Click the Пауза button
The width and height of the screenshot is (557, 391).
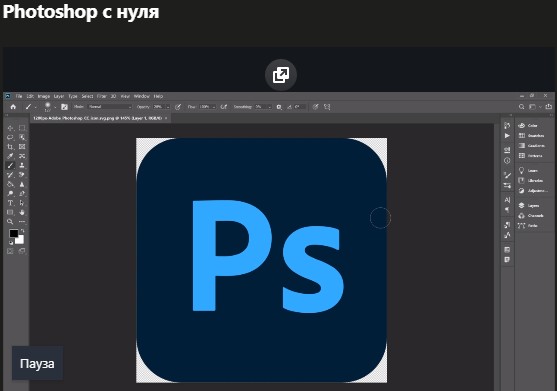[37, 363]
